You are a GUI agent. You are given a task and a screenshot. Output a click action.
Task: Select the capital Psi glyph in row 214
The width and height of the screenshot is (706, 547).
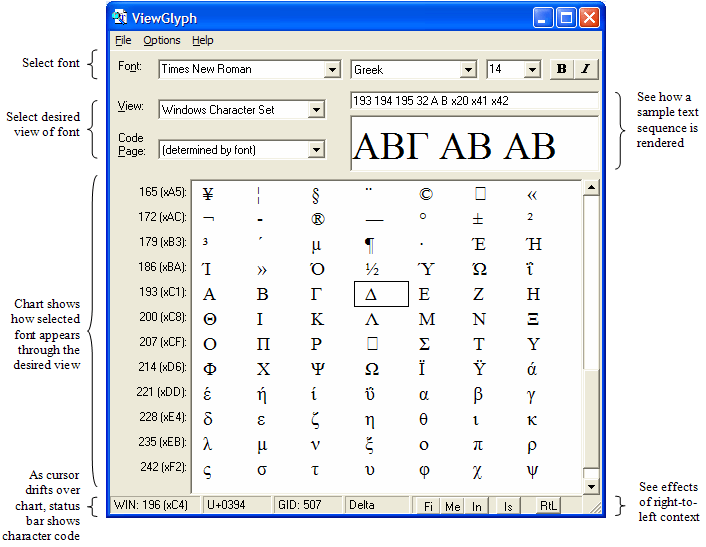[x=317, y=369]
